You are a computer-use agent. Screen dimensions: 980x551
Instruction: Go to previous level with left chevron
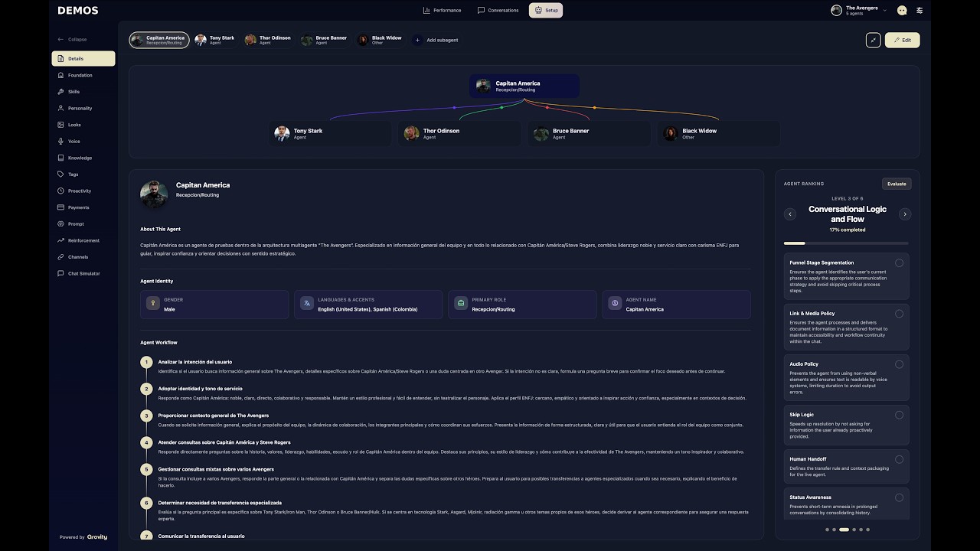pos(790,214)
